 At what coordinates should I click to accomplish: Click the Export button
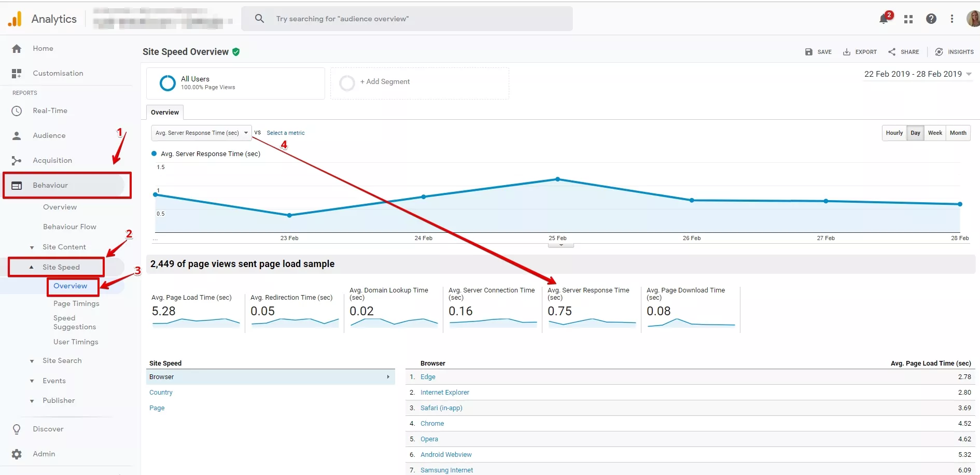click(x=860, y=52)
